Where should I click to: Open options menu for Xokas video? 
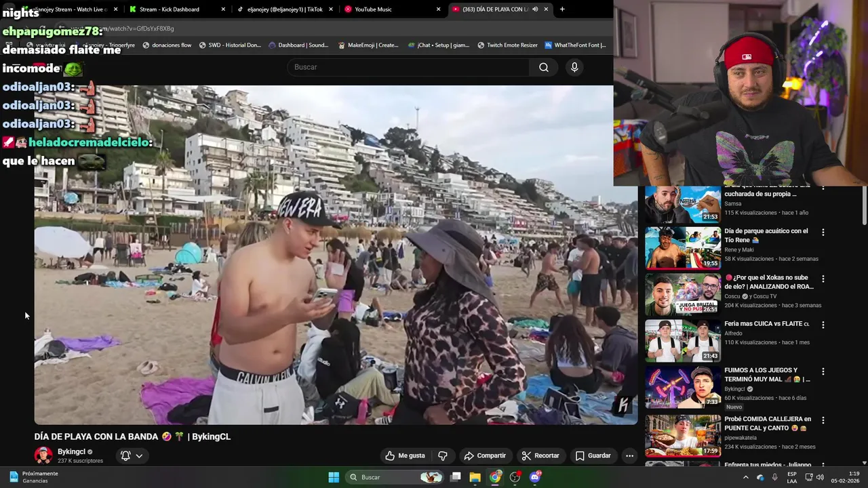823,279
